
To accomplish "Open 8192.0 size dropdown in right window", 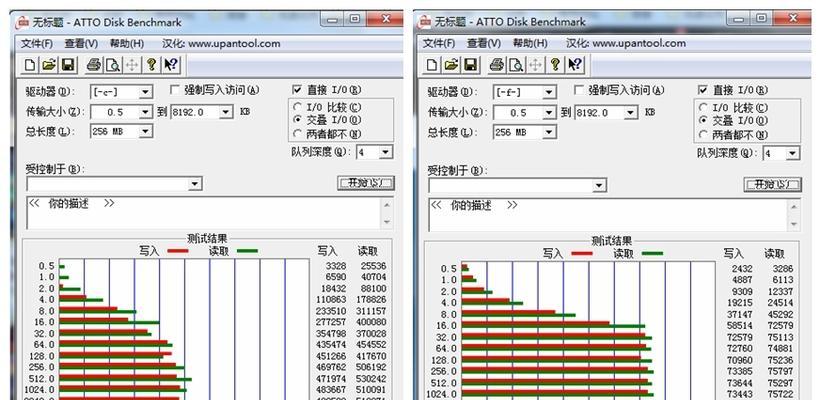I will click(x=631, y=112).
